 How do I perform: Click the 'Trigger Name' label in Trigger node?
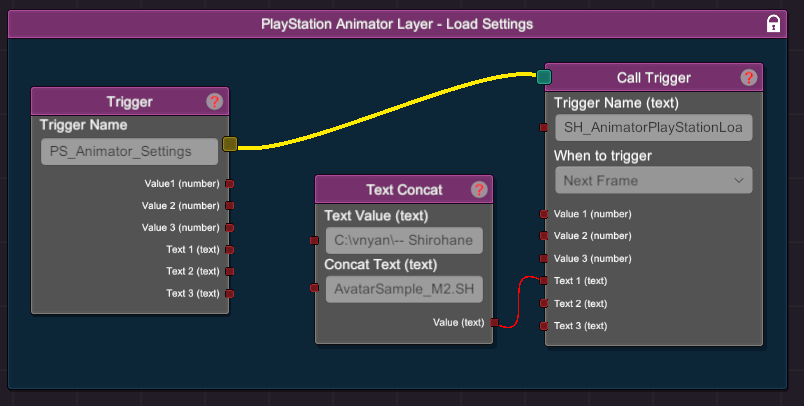(84, 125)
